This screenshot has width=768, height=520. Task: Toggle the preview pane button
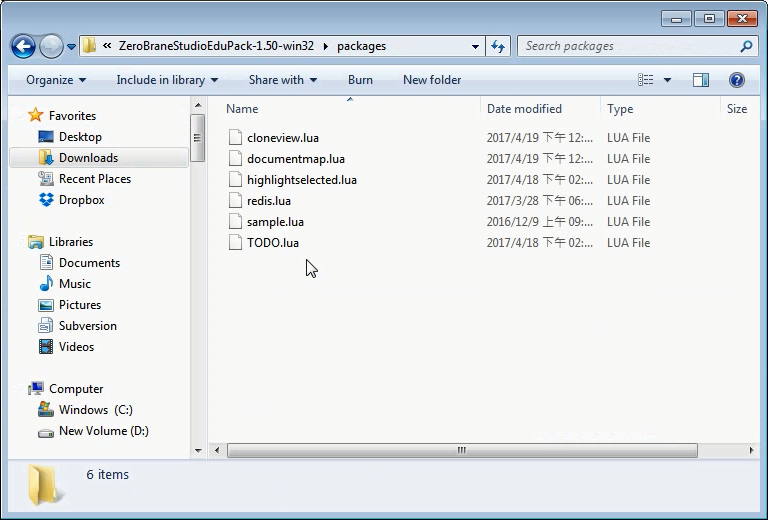[701, 80]
